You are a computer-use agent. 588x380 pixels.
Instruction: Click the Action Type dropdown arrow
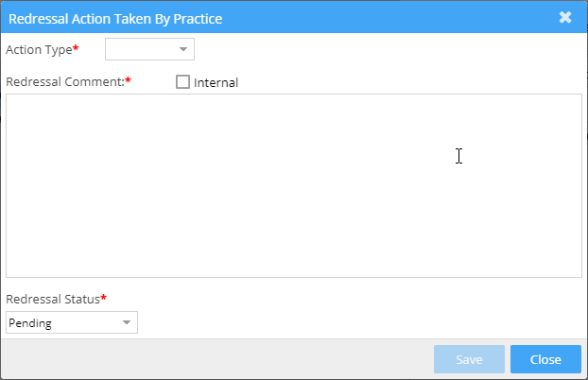[x=183, y=48]
